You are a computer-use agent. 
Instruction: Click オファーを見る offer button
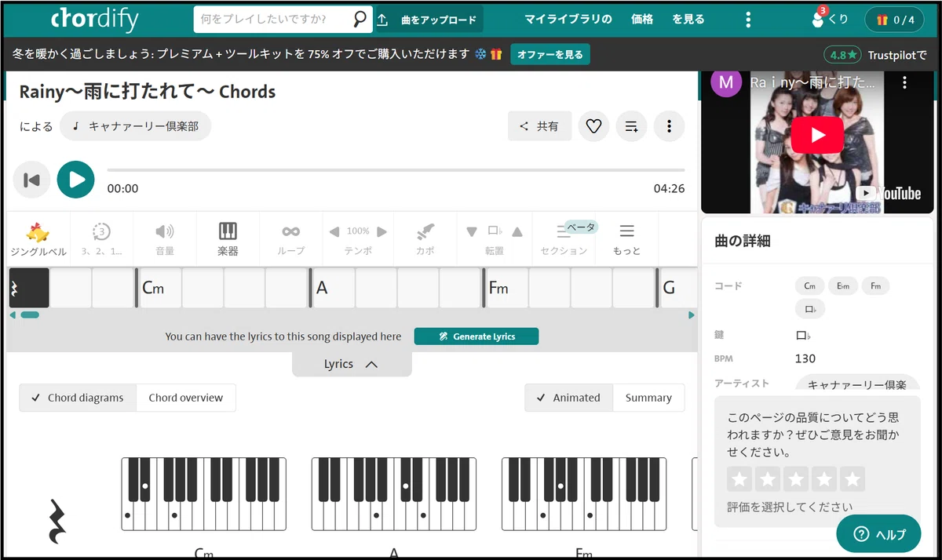[550, 54]
